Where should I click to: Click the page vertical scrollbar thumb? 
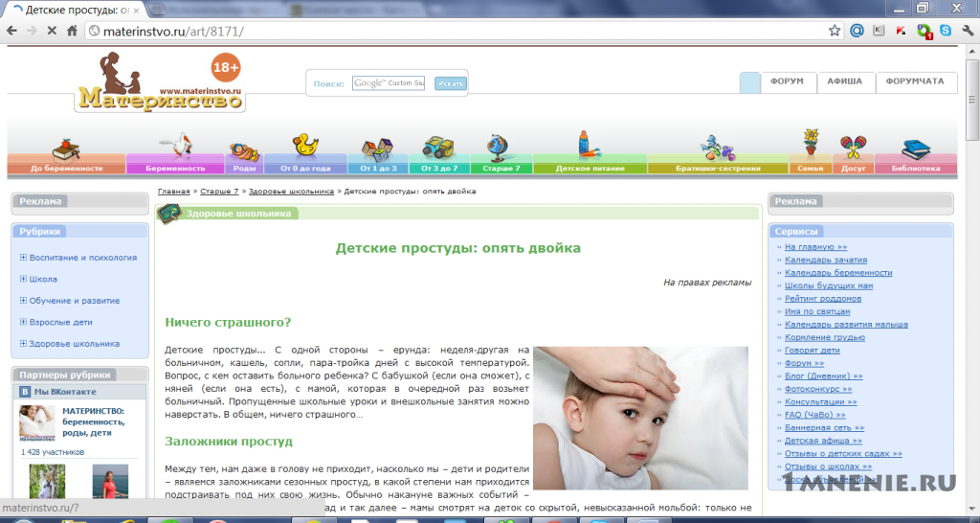[x=972, y=100]
